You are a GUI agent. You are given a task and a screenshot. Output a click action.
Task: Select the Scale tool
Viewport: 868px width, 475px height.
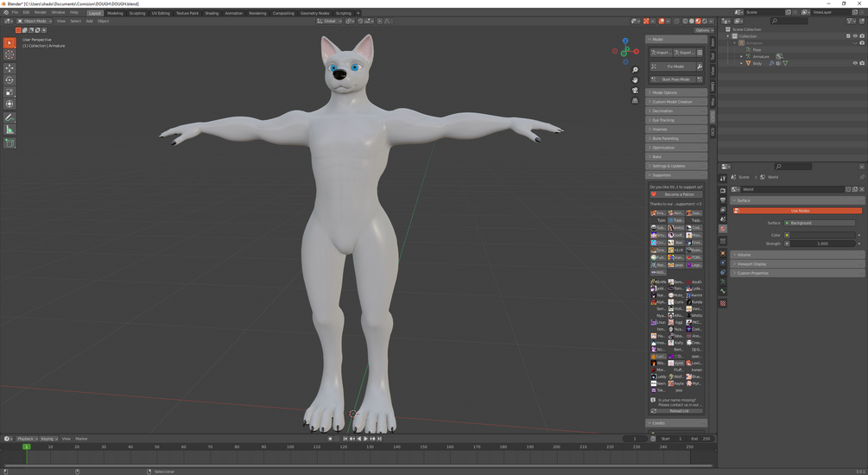pyautogui.click(x=10, y=92)
